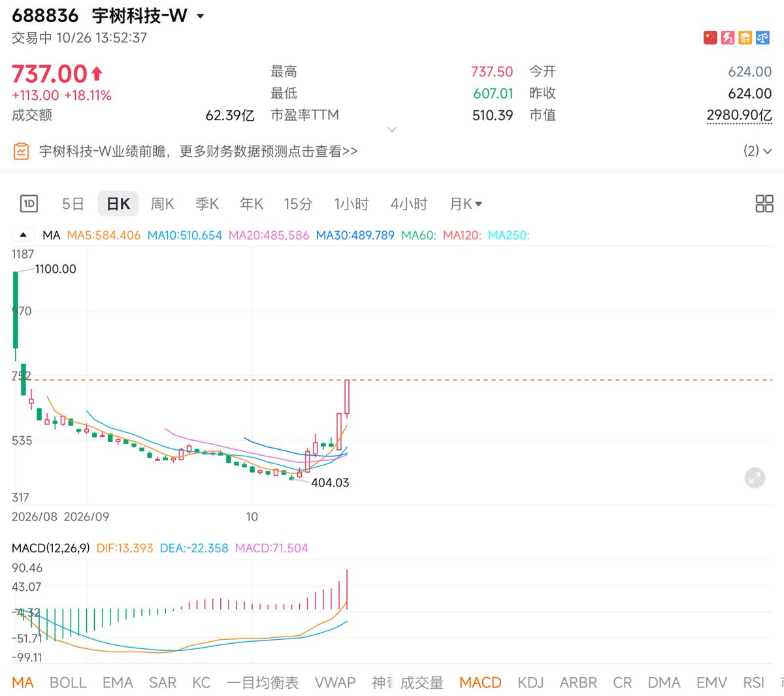Switch to the 年K chart tab
This screenshot has width=784, height=696.
click(252, 204)
